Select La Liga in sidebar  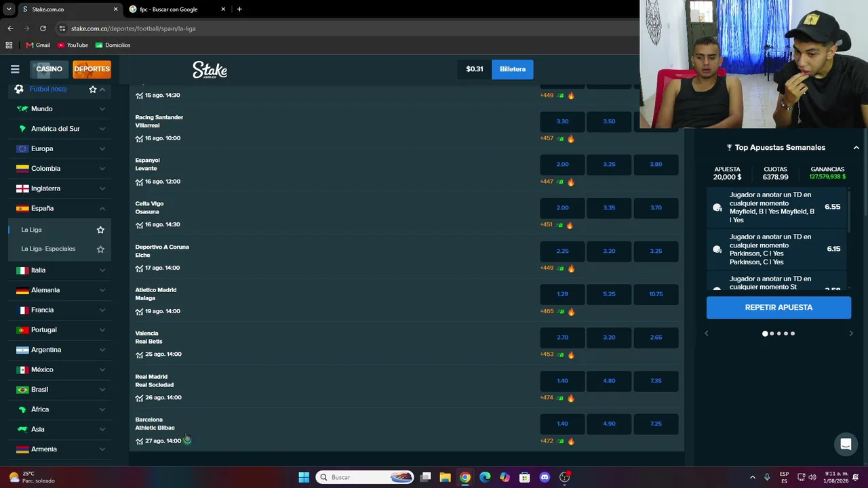coord(31,230)
